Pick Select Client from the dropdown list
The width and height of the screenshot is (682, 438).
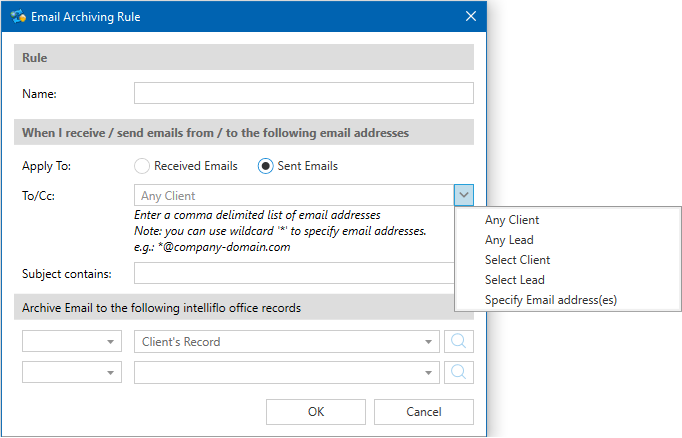(517, 260)
